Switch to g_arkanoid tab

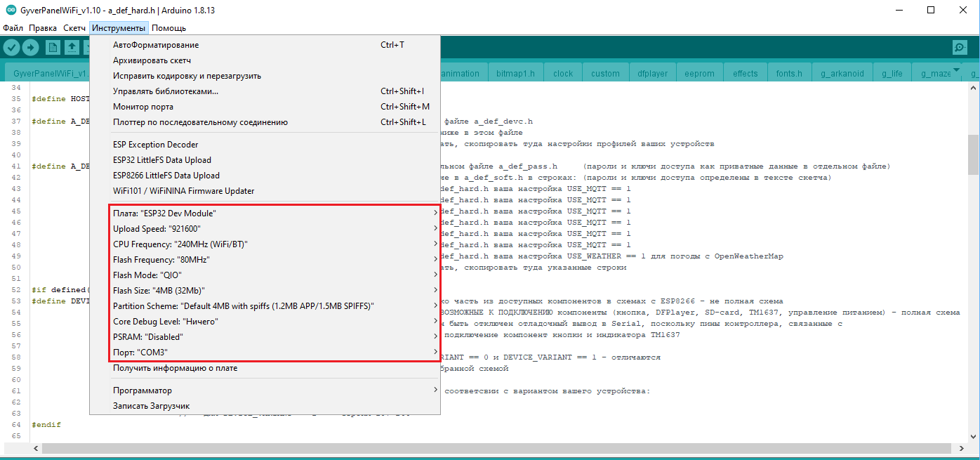(842, 73)
